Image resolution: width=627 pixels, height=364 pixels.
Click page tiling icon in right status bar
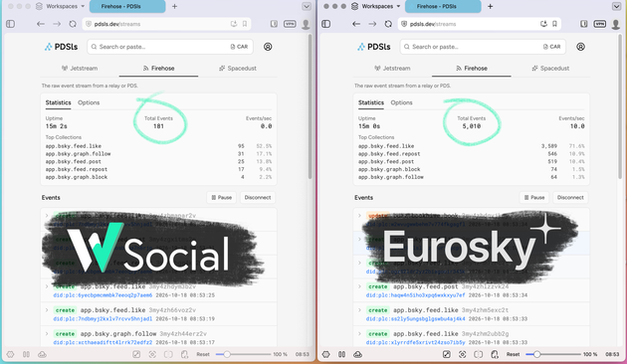(x=479, y=354)
